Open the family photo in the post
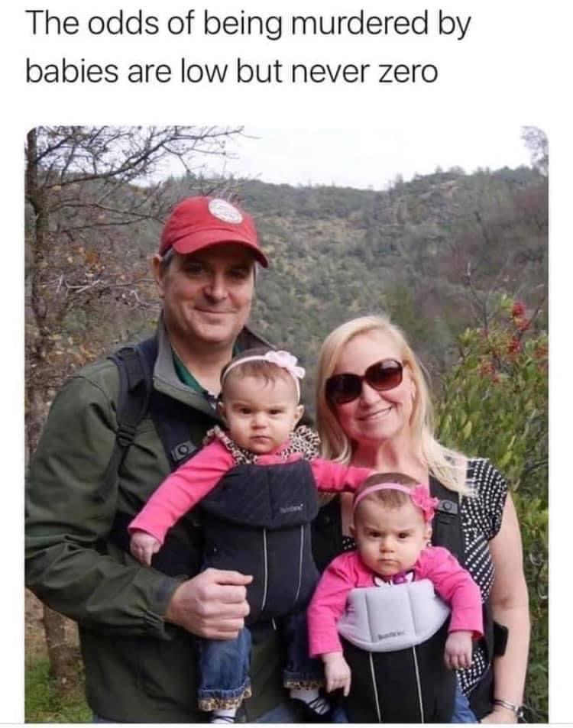This screenshot has height=728, width=573. click(x=286, y=424)
